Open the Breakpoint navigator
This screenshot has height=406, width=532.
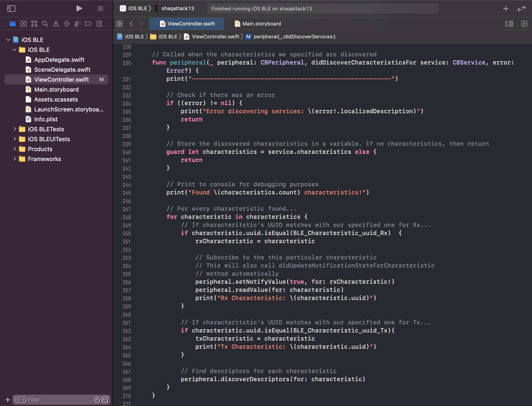pos(88,24)
